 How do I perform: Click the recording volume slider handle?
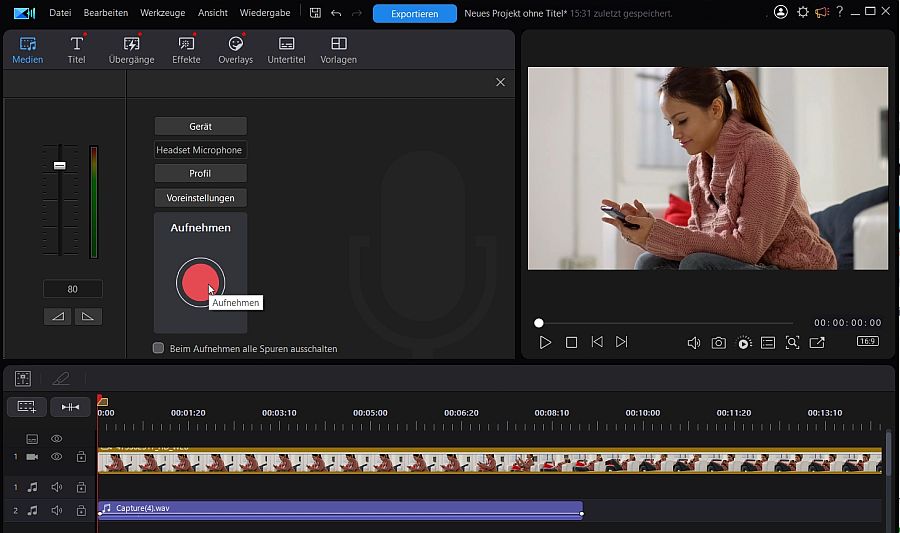59,165
